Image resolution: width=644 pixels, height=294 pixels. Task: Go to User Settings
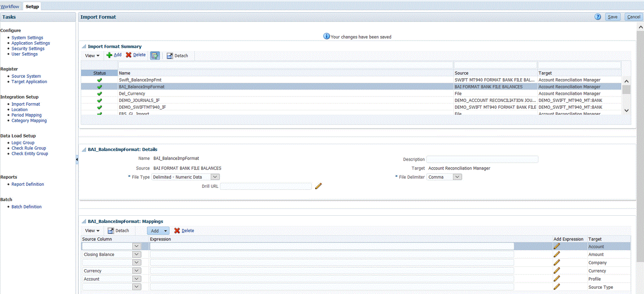(x=24, y=54)
